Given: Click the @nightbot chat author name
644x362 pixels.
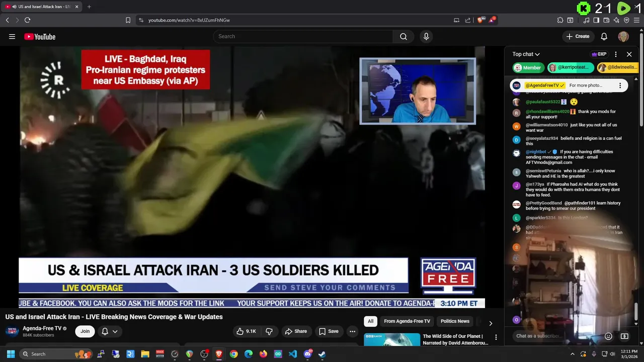Looking at the screenshot, I should click(x=536, y=151).
